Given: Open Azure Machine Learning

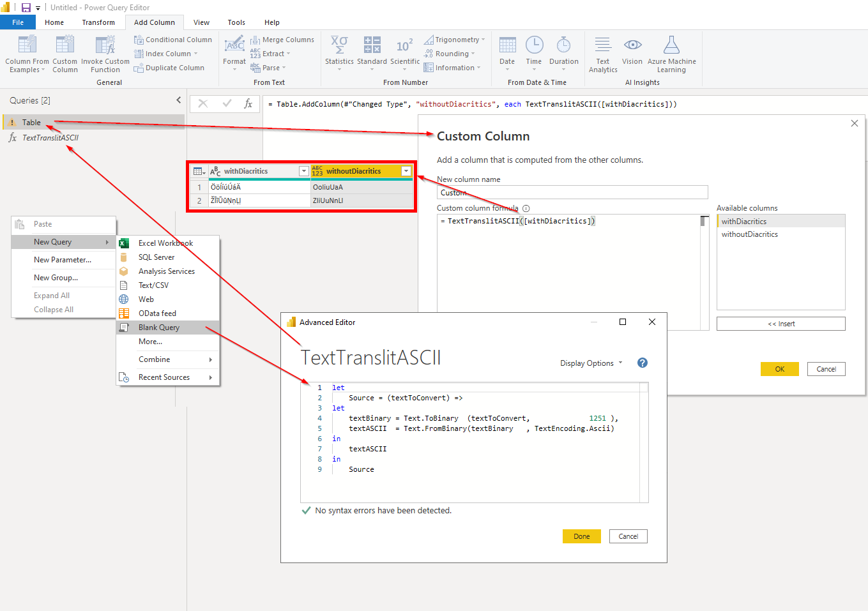Looking at the screenshot, I should coord(672,54).
